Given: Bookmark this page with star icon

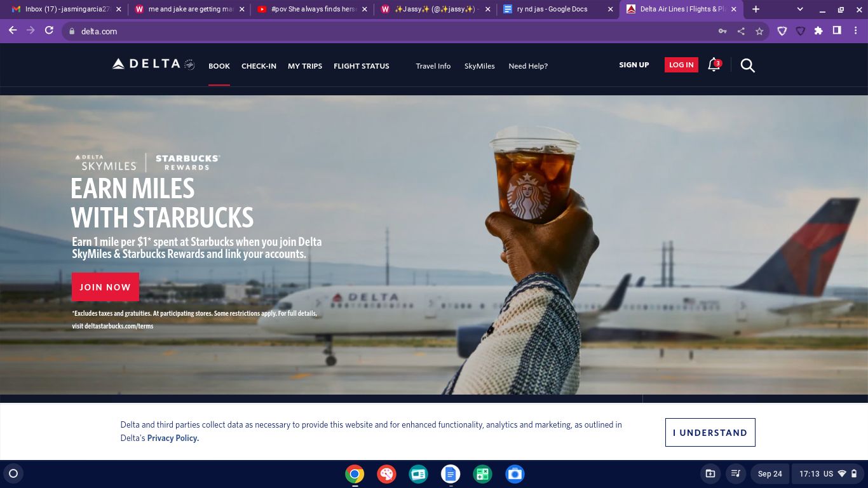Looking at the screenshot, I should click(x=759, y=31).
